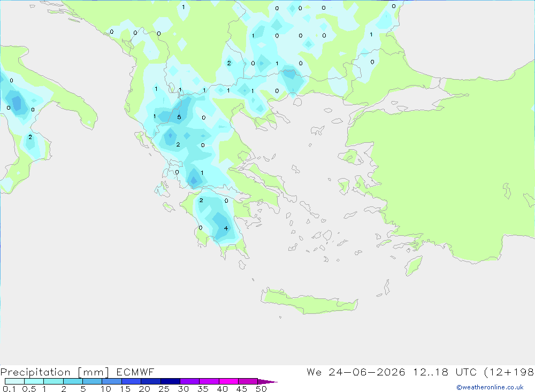Click the 'Precipitation [mm]' title text
Viewport: 535px width, 392px height.
tap(55, 372)
